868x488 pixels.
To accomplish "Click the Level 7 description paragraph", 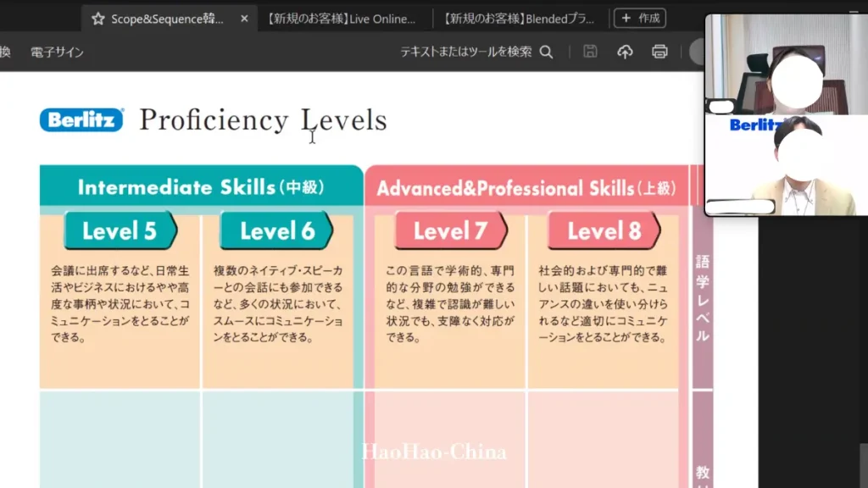I will pos(450,304).
